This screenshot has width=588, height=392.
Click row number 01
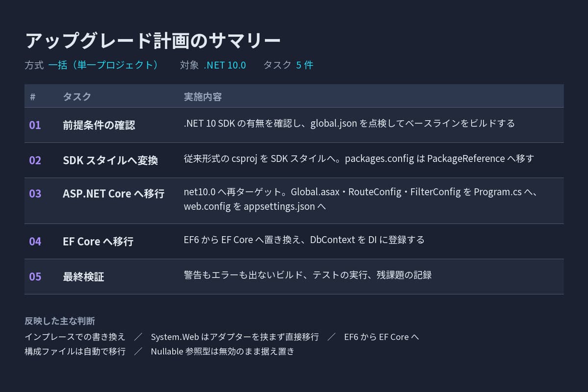pos(35,125)
